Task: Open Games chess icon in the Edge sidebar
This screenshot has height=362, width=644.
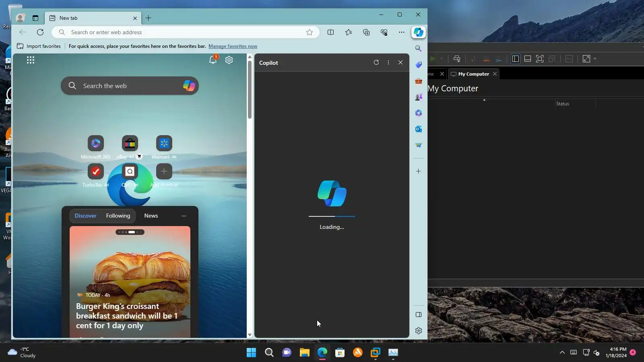Action: pos(419,97)
